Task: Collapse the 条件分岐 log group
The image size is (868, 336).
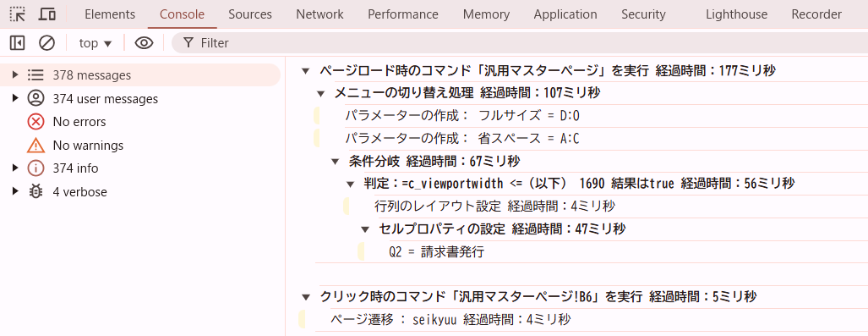Action: tap(335, 162)
